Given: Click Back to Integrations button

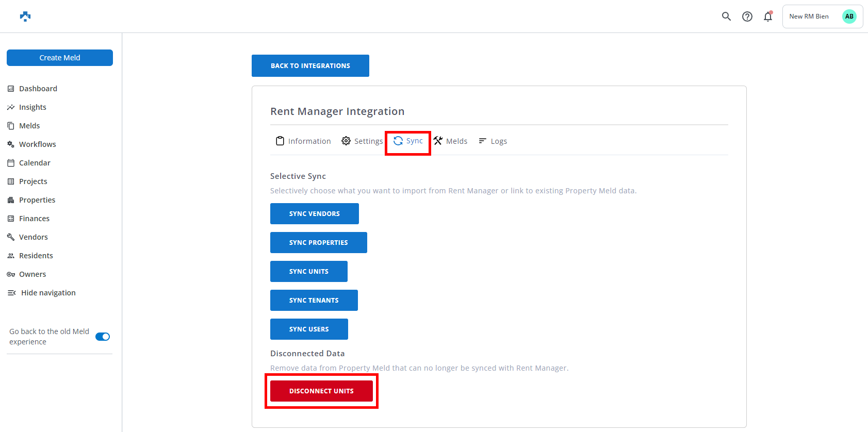Looking at the screenshot, I should click(x=310, y=66).
